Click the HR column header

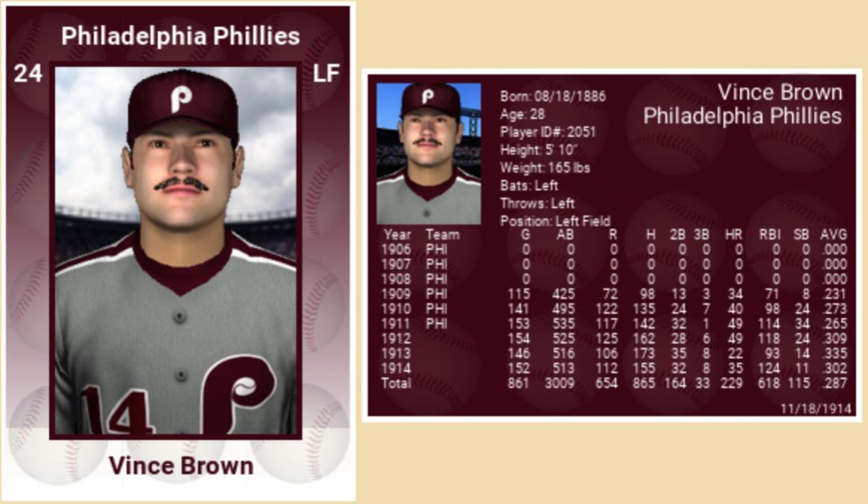734,235
